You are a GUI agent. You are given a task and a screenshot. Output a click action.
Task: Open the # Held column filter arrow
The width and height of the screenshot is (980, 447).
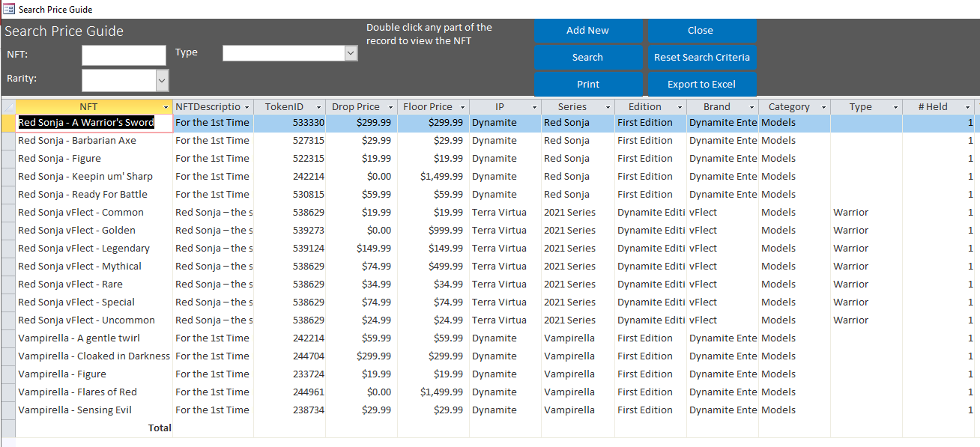(967, 107)
